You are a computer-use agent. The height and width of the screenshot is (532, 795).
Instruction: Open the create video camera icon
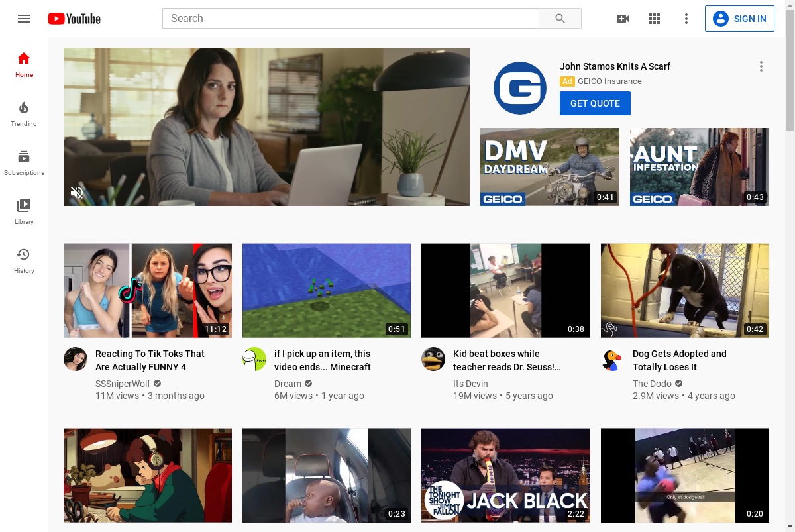(x=623, y=19)
